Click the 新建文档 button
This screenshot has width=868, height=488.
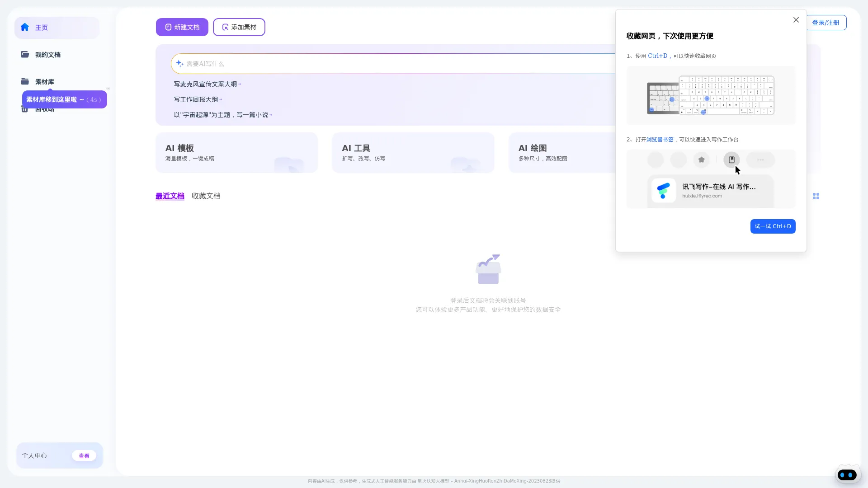182,27
